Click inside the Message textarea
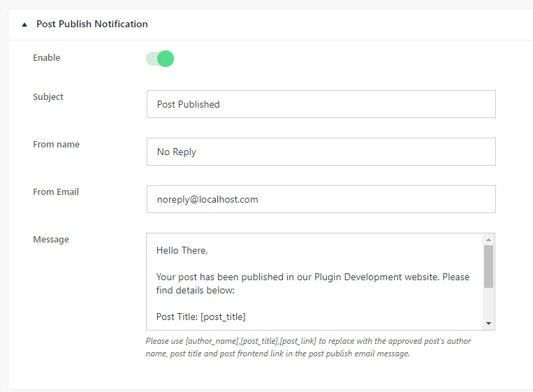 314,282
